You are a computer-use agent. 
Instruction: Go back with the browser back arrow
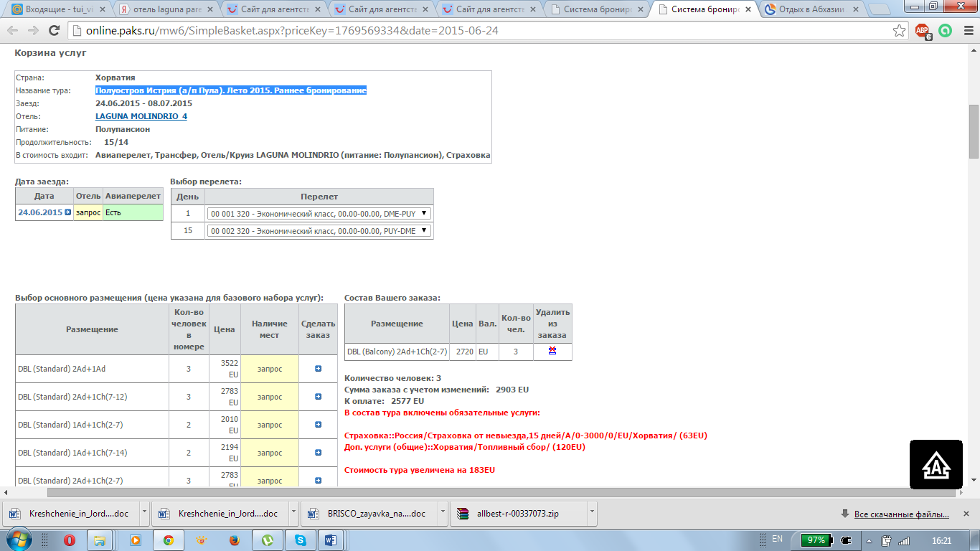click(14, 31)
